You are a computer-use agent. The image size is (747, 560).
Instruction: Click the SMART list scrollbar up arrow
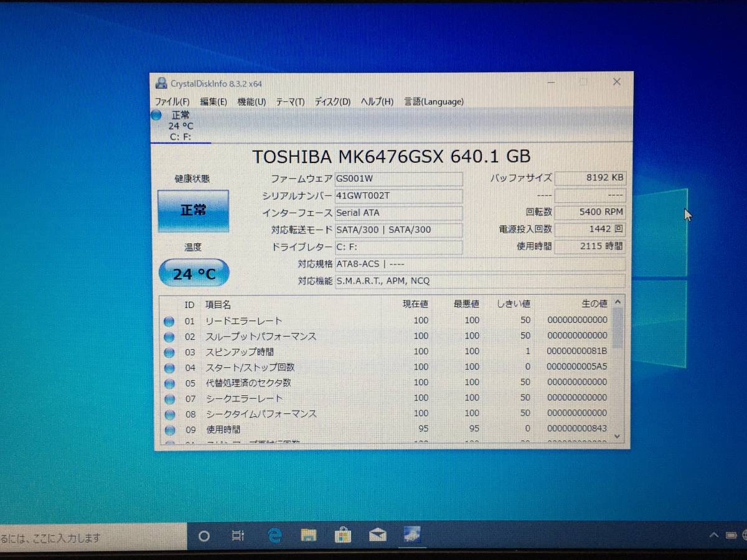618,302
